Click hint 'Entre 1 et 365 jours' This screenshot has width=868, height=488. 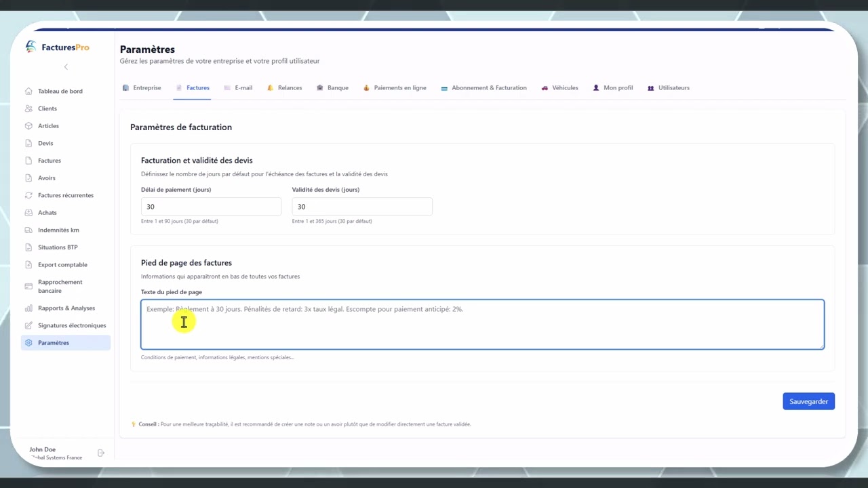332,222
